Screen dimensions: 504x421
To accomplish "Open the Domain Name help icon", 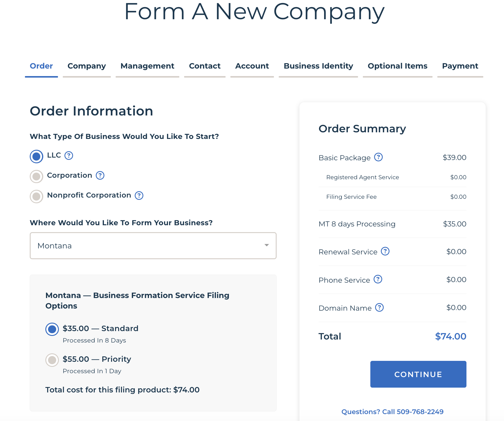I will point(380,308).
